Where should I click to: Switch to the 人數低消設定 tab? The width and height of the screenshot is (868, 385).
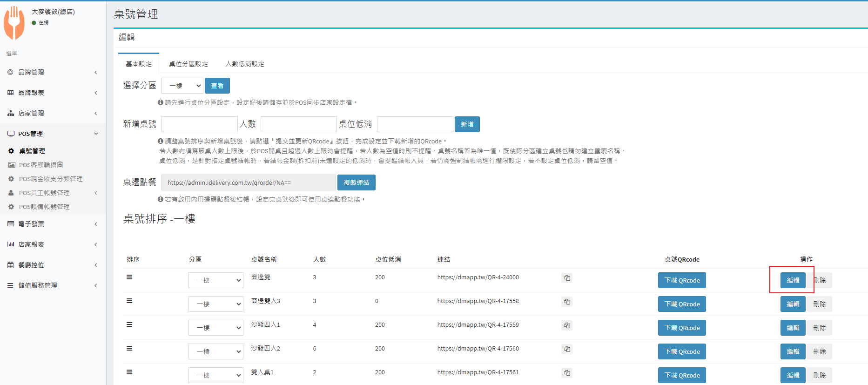245,64
